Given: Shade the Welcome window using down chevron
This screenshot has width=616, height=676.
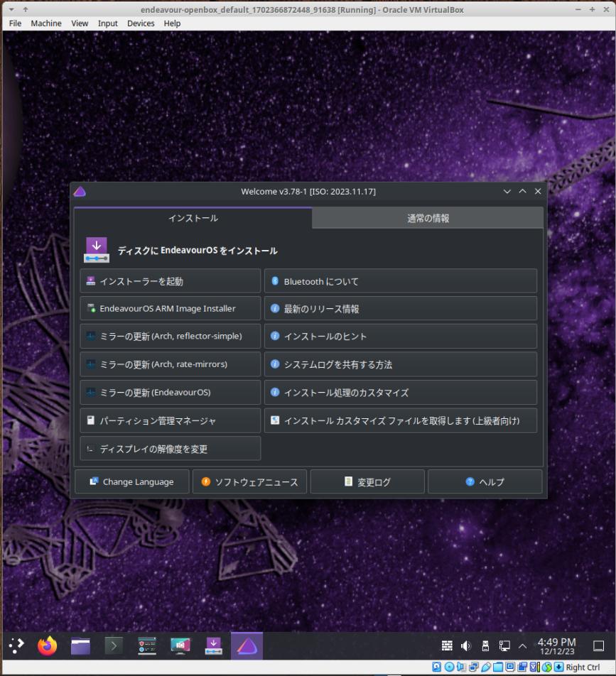Looking at the screenshot, I should pyautogui.click(x=507, y=192).
